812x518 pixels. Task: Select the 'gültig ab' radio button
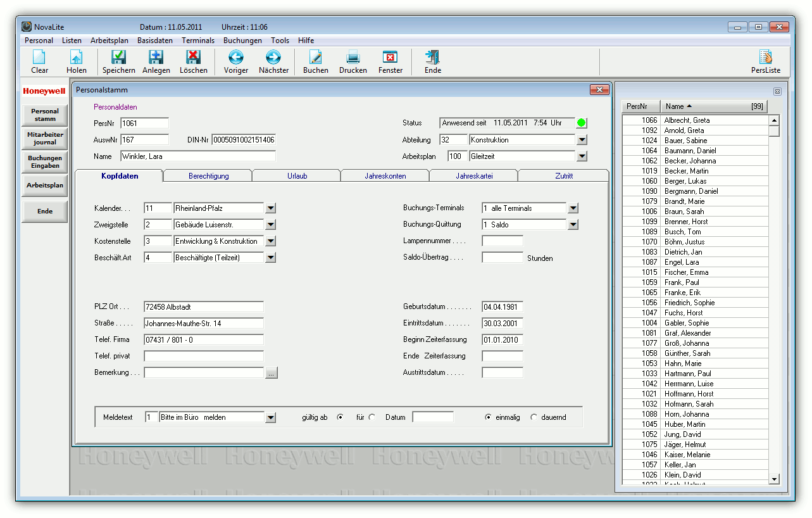pyautogui.click(x=340, y=417)
